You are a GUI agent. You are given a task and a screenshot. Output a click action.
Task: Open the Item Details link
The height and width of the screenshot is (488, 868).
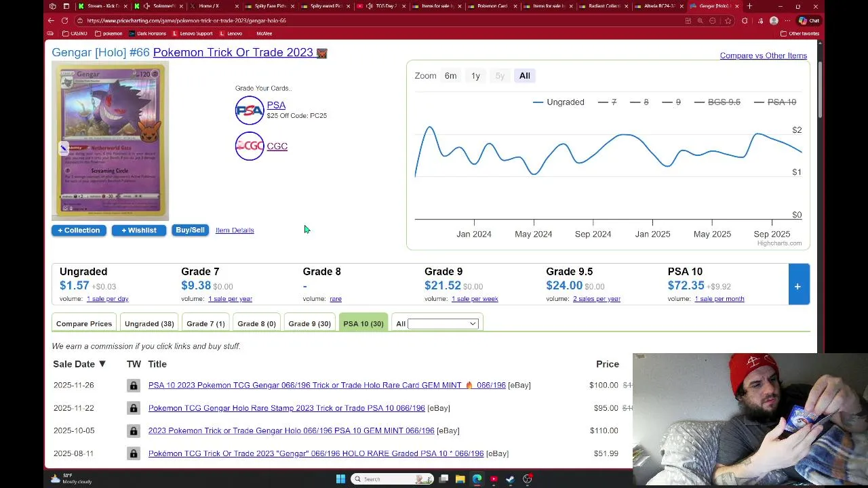tap(235, 230)
